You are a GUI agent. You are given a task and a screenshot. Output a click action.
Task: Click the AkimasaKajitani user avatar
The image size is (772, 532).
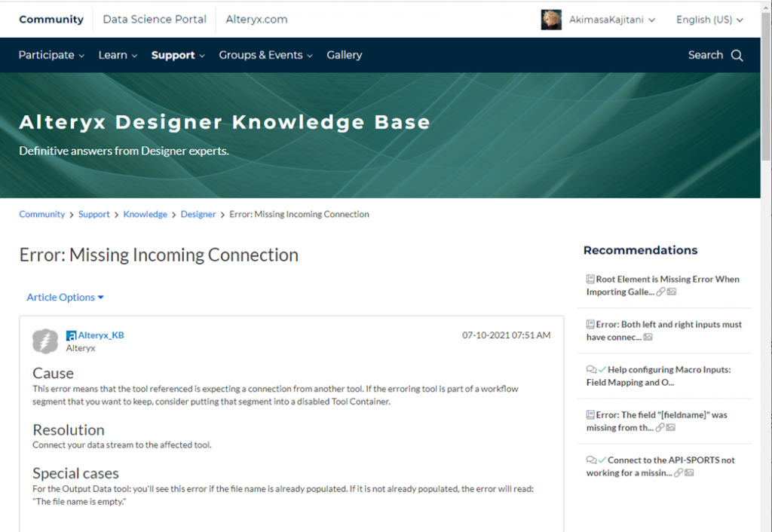pos(551,20)
